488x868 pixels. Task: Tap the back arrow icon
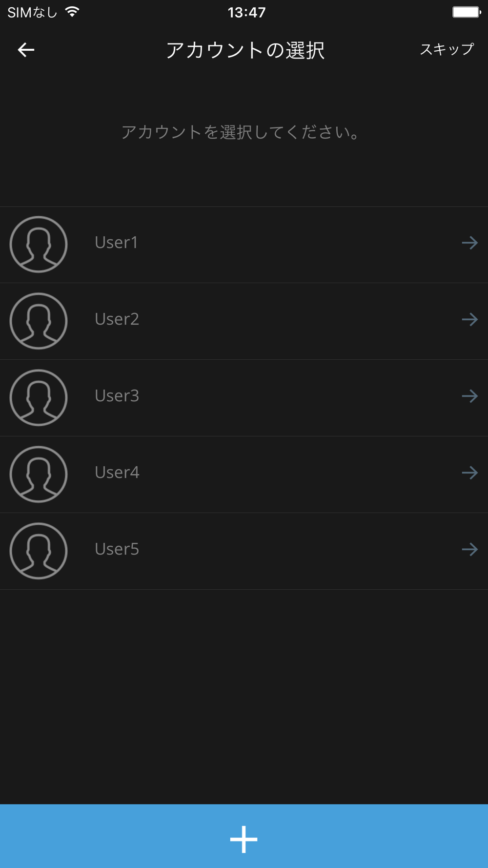coord(26,50)
